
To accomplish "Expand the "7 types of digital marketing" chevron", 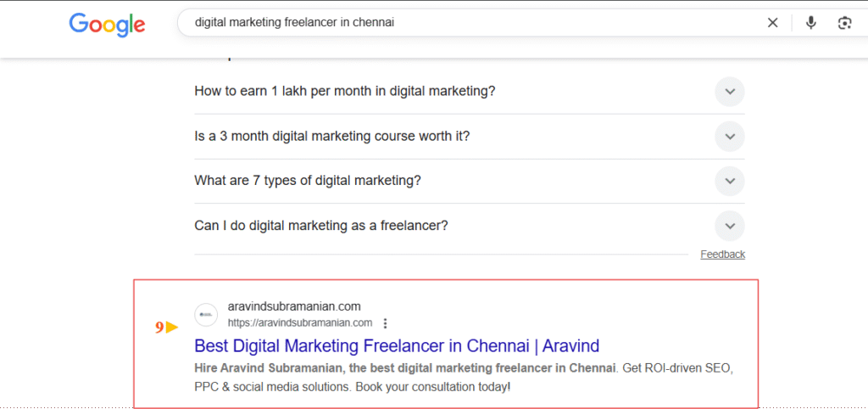I will 729,181.
